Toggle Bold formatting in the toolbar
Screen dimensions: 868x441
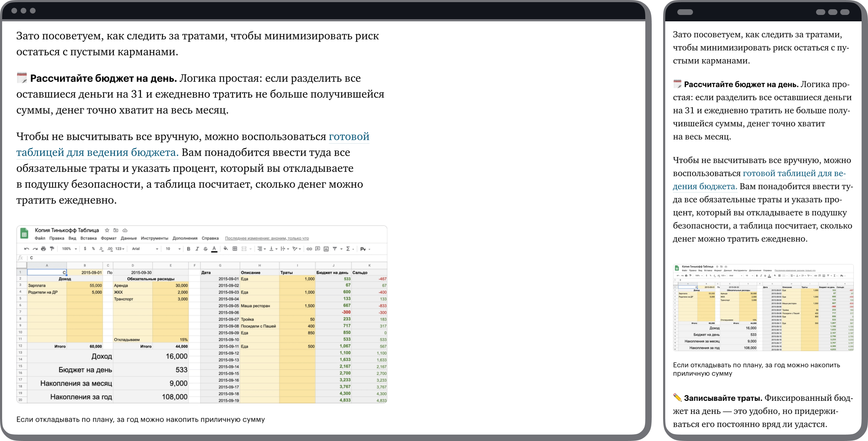pos(189,249)
